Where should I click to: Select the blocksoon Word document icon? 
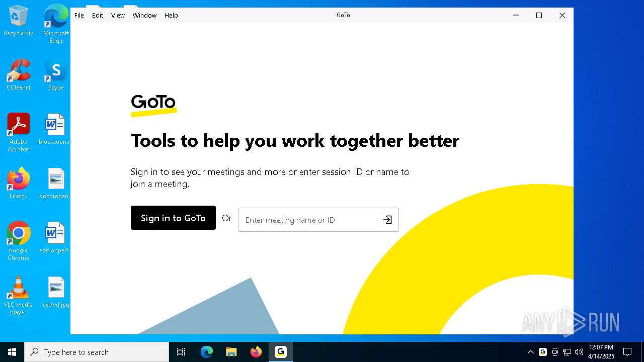(55, 130)
